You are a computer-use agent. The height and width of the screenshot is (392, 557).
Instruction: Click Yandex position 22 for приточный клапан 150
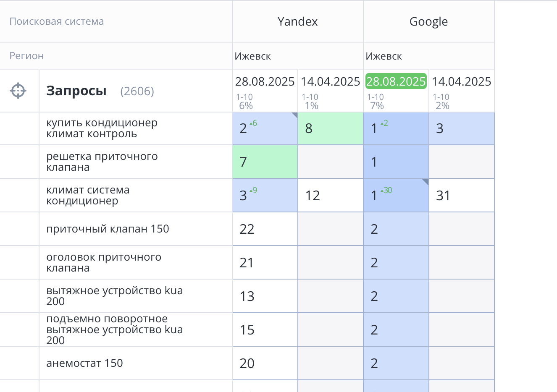pos(265,229)
